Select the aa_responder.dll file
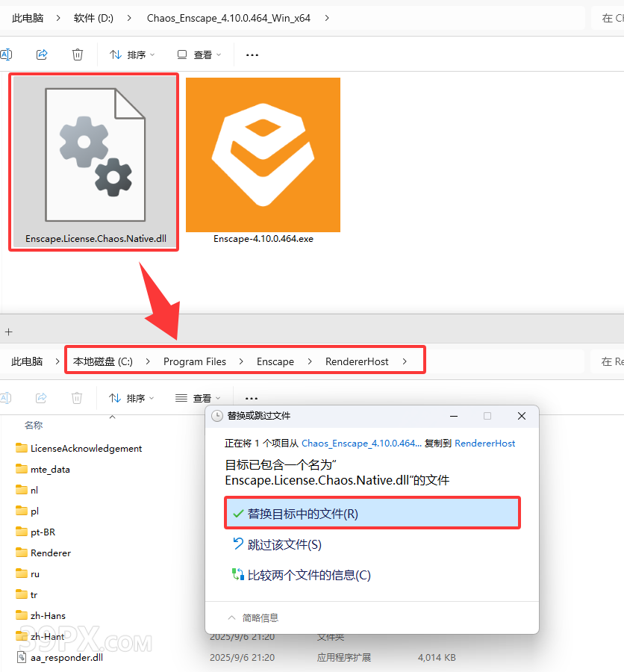This screenshot has height=672, width=624. (x=66, y=658)
